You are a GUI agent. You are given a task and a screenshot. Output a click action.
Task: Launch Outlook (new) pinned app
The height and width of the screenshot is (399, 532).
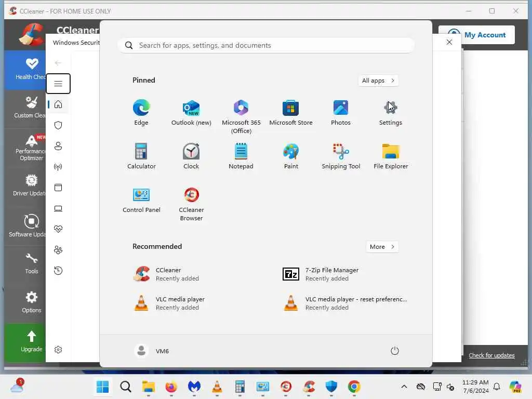pos(191,113)
